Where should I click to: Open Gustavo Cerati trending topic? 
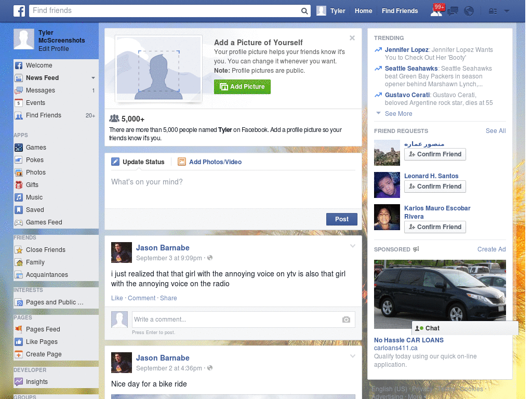[x=407, y=95]
